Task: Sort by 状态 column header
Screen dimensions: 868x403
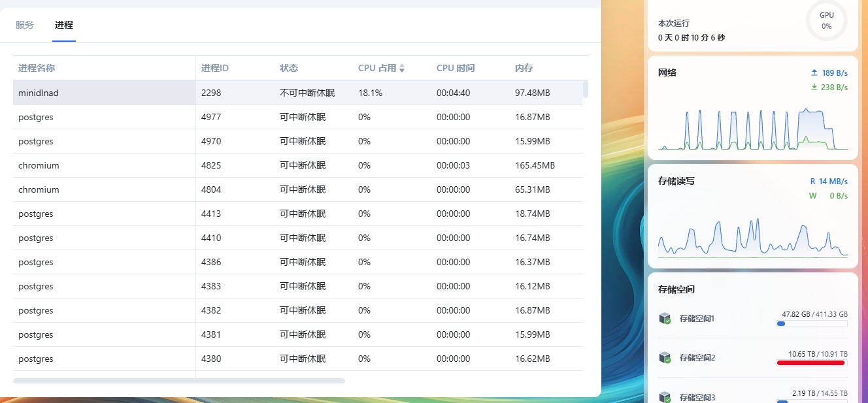Action: pos(289,68)
